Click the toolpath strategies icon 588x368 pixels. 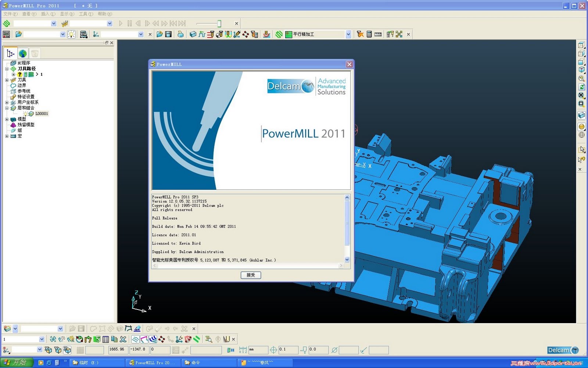(x=279, y=34)
